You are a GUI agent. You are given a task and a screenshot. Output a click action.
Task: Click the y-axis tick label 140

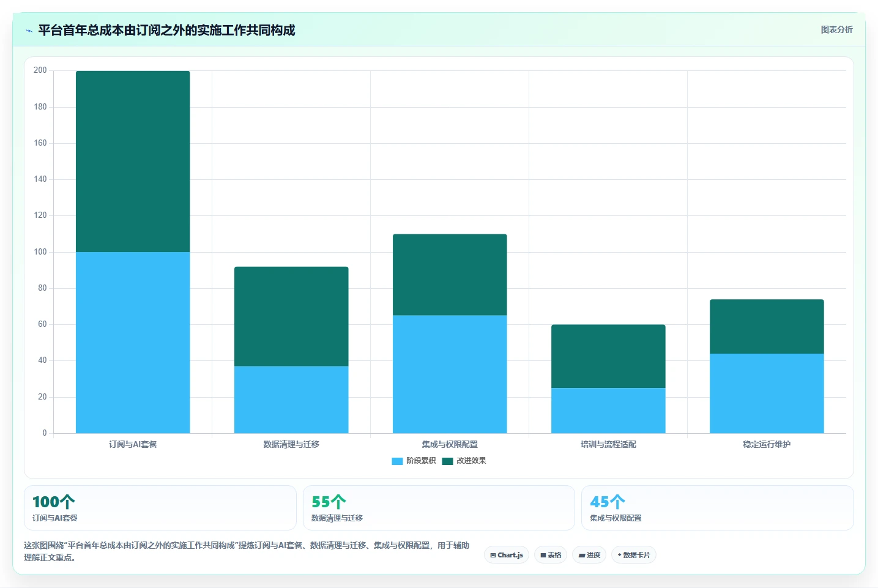coord(40,179)
